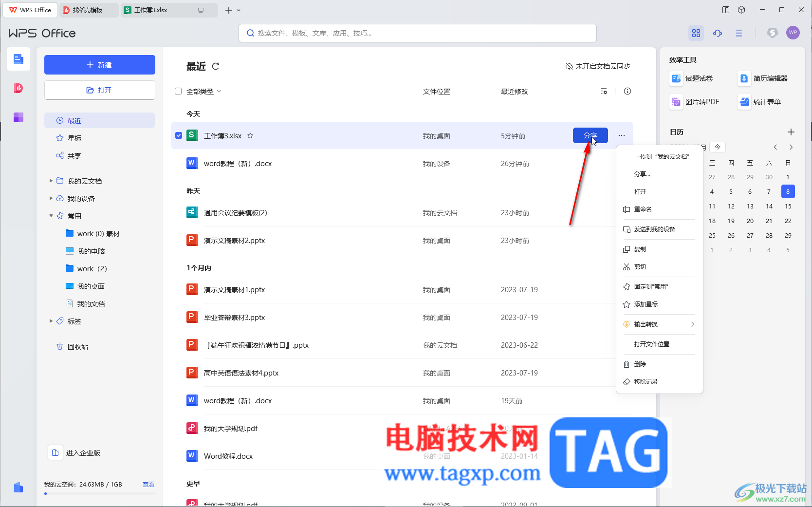
Task: Expand the 我的设备 tree node
Action: (x=51, y=198)
